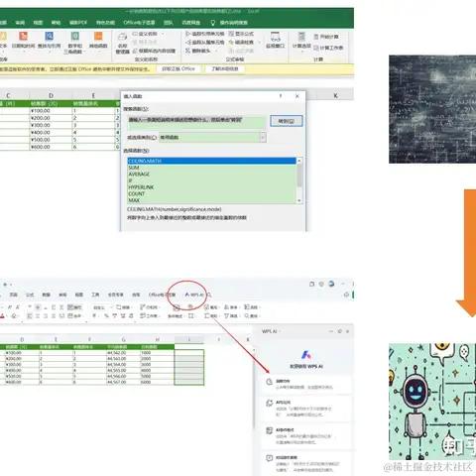This screenshot has height=476, width=476.
Task: Click the Go button in Insert Function dialog
Action: point(287,121)
